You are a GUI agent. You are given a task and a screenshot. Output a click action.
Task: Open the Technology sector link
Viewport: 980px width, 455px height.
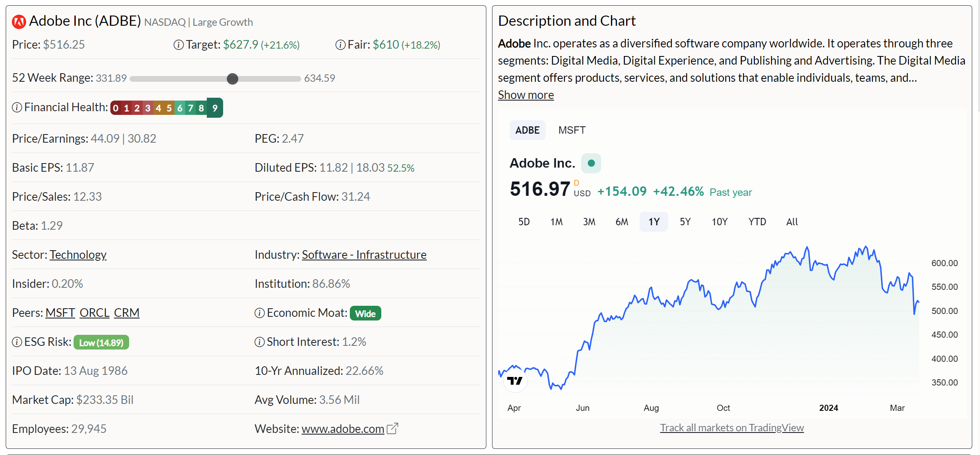[78, 255]
